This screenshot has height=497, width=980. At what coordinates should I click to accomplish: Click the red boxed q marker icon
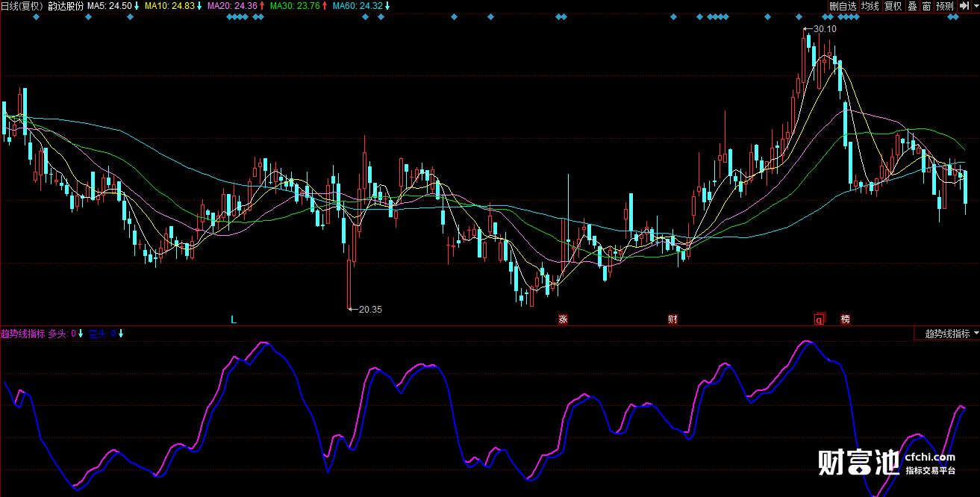click(819, 319)
